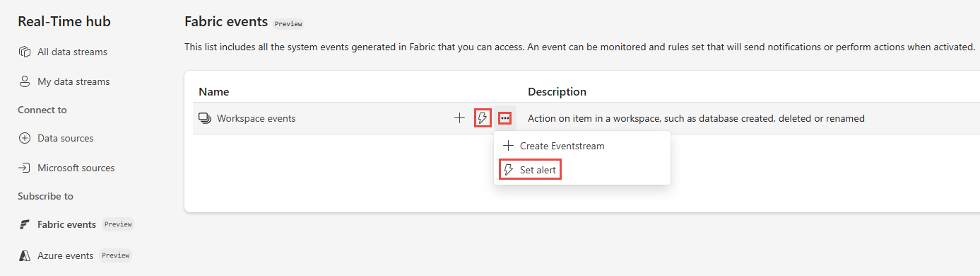Select Set alert in the context menu
The width and height of the screenshot is (980, 276).
pos(531,171)
